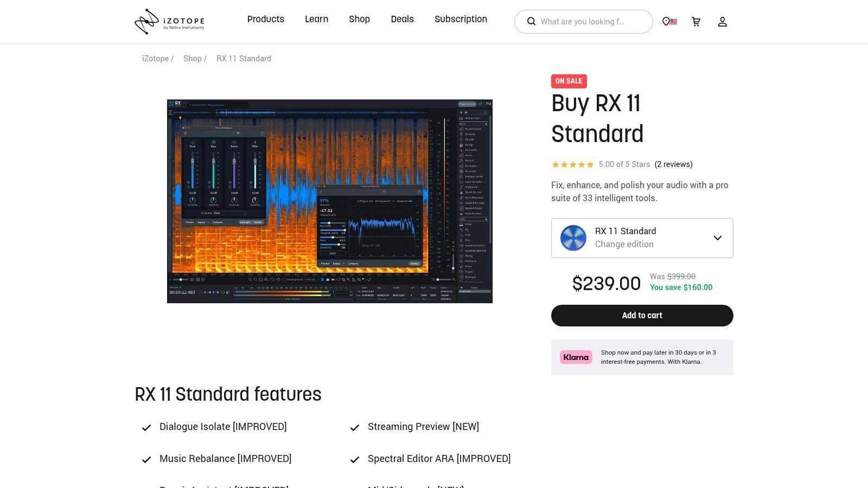
Task: Open the Shop navigation menu
Action: (359, 19)
